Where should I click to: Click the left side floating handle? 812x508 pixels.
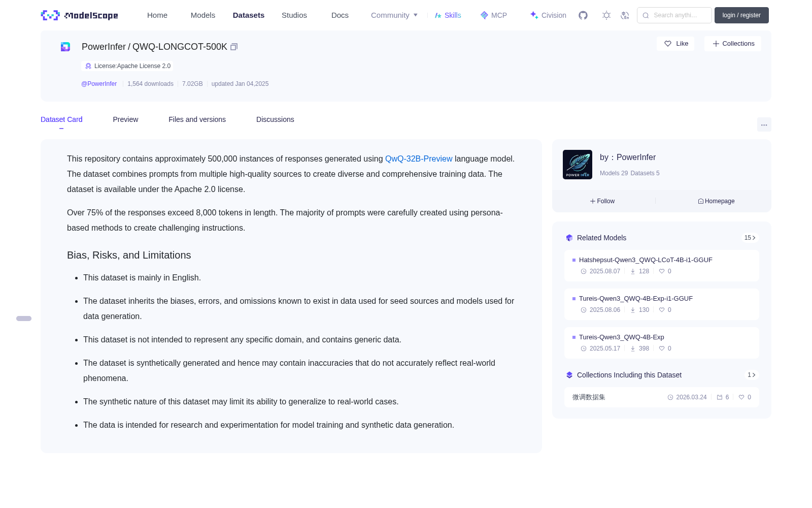24,319
